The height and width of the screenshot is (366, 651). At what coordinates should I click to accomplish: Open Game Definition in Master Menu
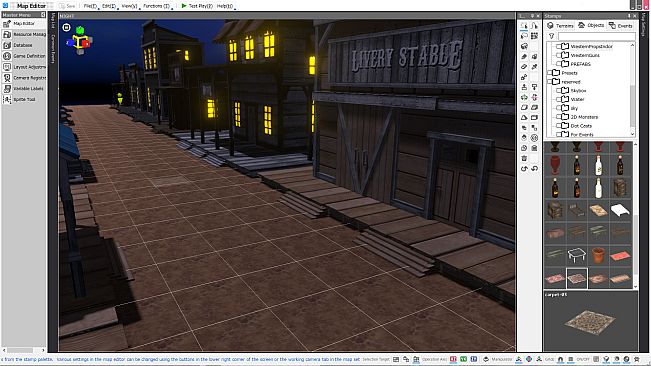pos(24,56)
